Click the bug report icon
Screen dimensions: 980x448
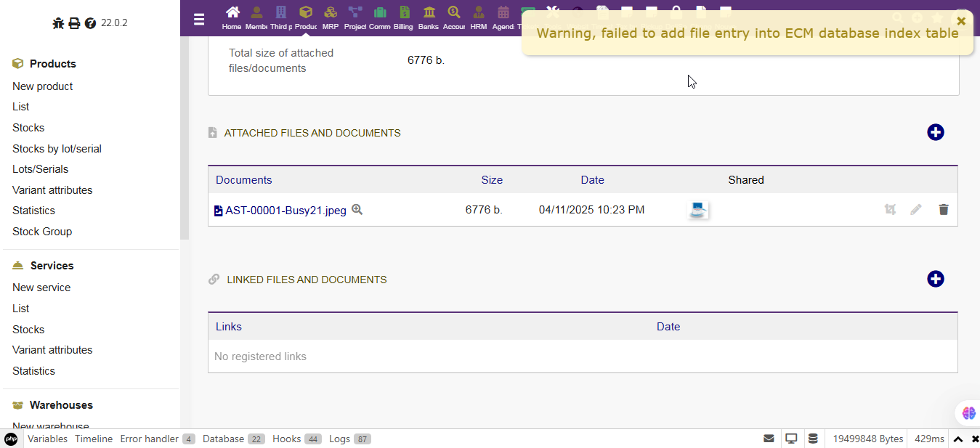[58, 23]
